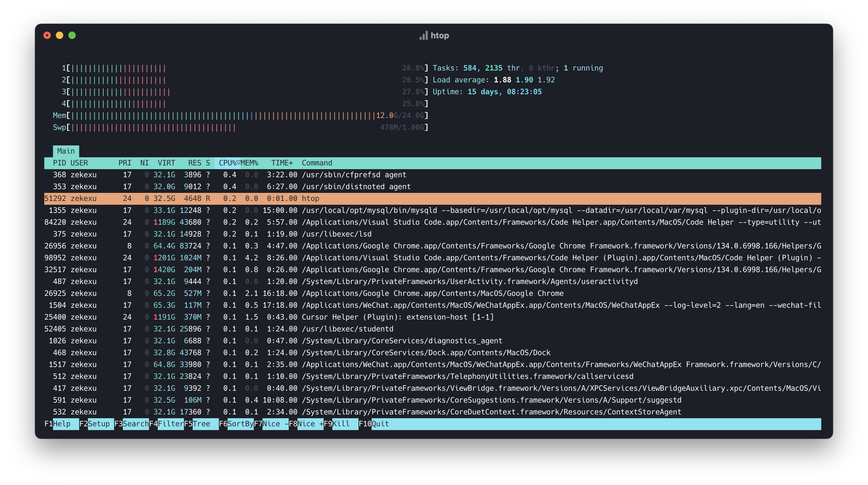Select the ContextStoreAgent process row

point(433,412)
